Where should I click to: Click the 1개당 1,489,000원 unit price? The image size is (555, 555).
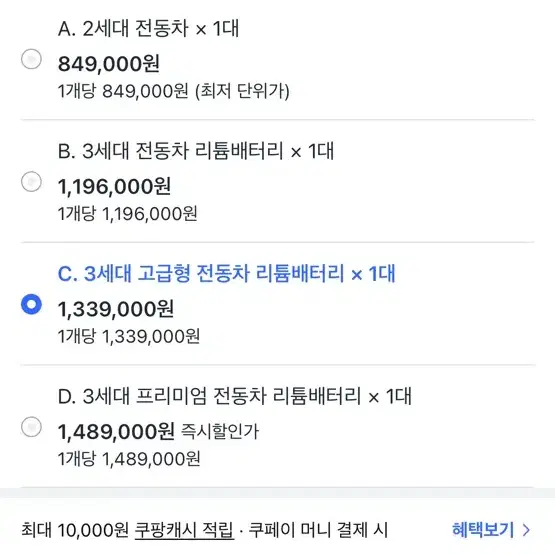click(129, 459)
